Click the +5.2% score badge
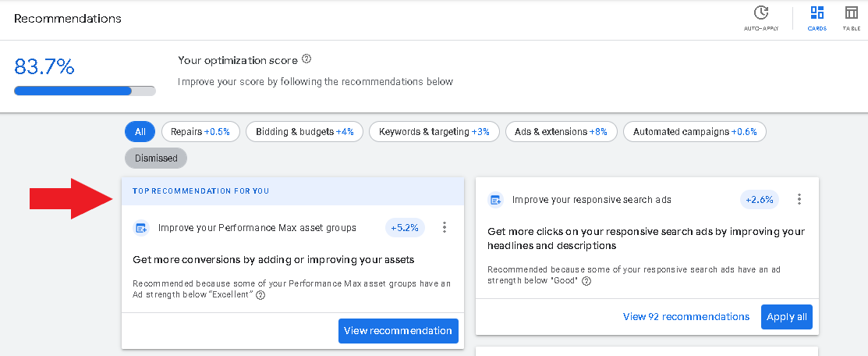868x356 pixels. 405,228
